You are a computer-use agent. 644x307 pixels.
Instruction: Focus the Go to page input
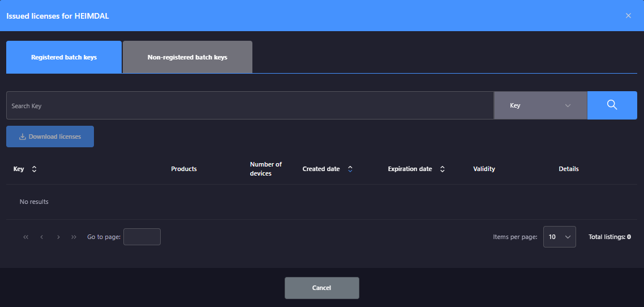(x=142, y=237)
